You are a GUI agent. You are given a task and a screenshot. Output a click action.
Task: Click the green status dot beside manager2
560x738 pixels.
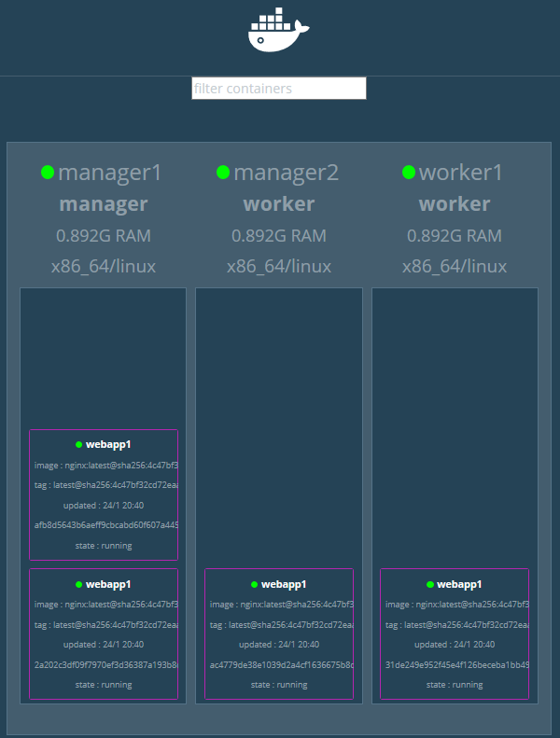click(x=223, y=173)
